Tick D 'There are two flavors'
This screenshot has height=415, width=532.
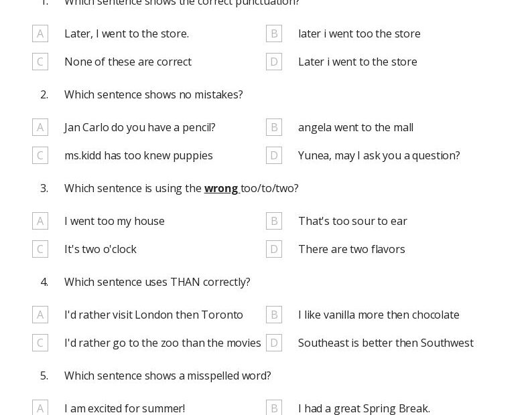(274, 249)
